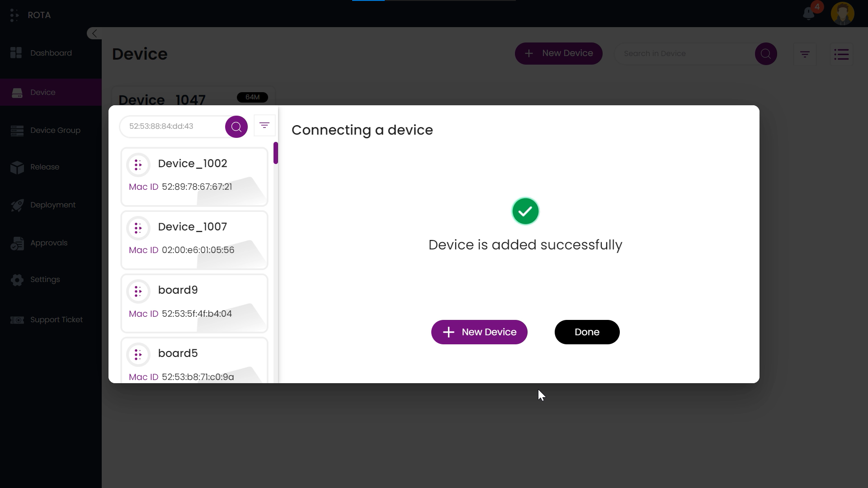Switch to the Device tab in the sidebar
The height and width of the screenshot is (488, 868).
[x=43, y=92]
